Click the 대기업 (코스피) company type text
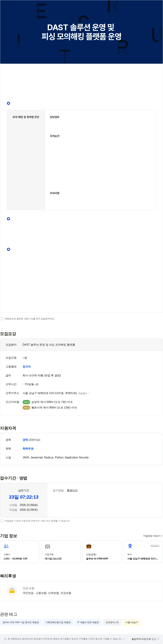 pos(53,559)
